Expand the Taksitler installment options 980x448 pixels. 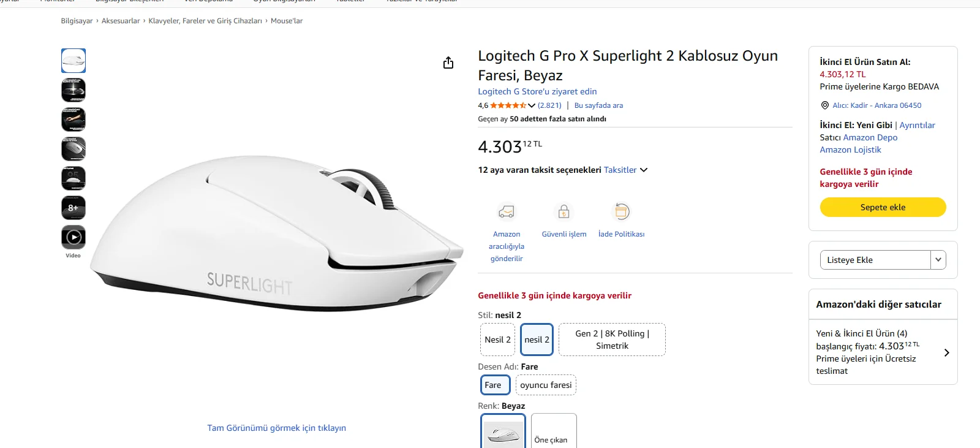pyautogui.click(x=625, y=170)
